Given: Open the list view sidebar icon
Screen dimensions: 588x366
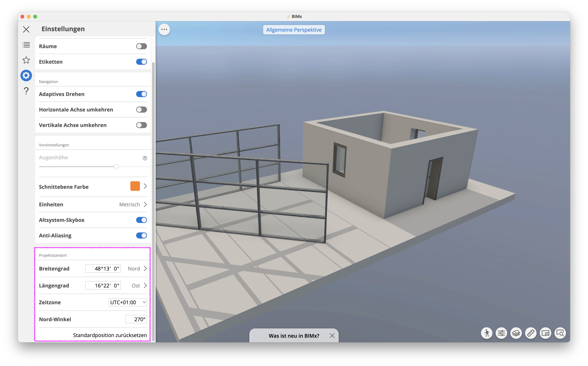Looking at the screenshot, I should pos(26,45).
